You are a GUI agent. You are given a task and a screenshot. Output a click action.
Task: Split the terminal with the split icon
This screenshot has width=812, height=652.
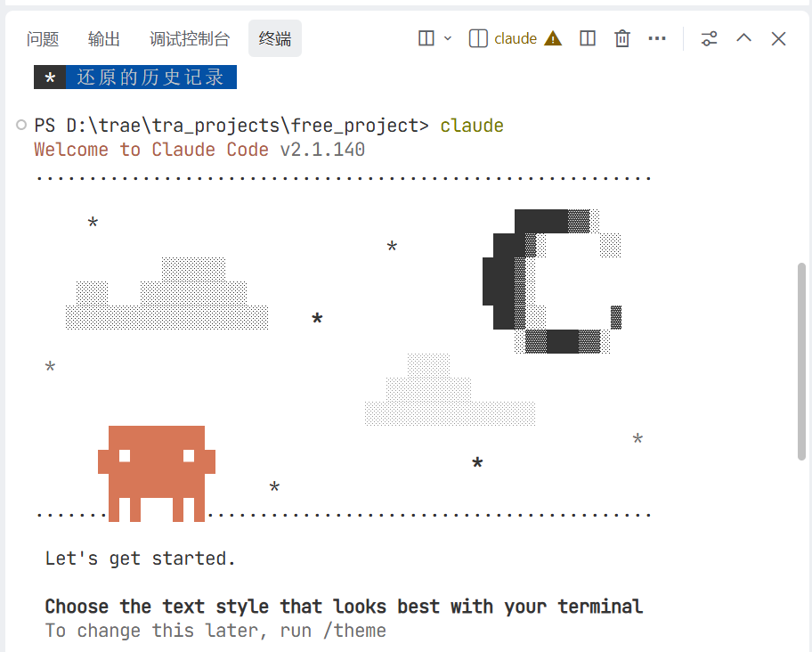(588, 38)
